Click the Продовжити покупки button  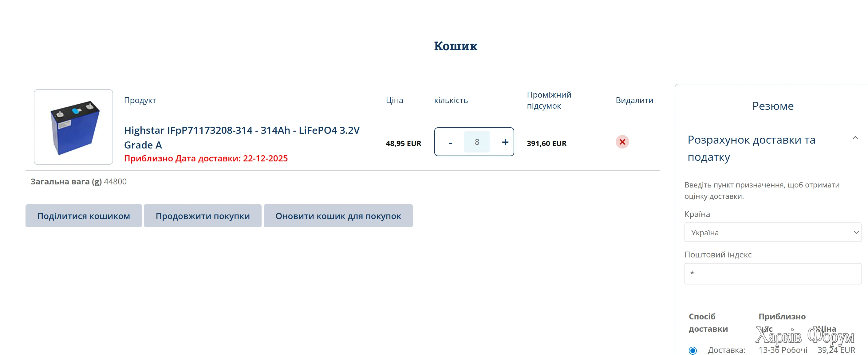point(203,216)
